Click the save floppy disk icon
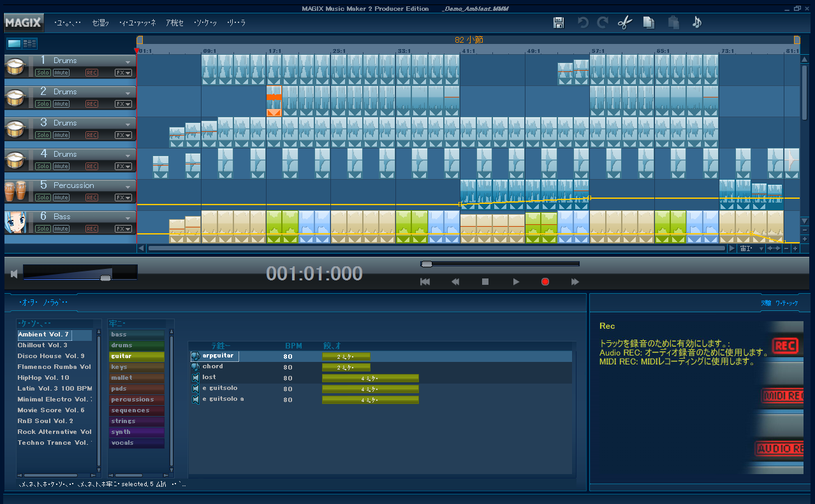This screenshot has height=504, width=815. (x=559, y=23)
